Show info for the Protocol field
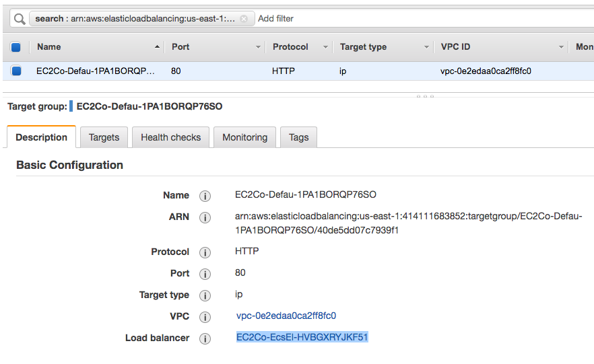 tap(205, 252)
